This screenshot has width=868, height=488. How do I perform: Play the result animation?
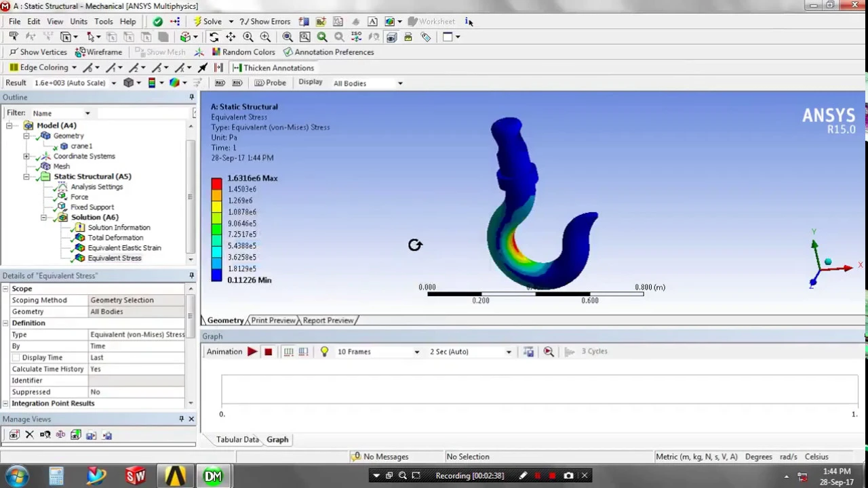pyautogui.click(x=252, y=352)
